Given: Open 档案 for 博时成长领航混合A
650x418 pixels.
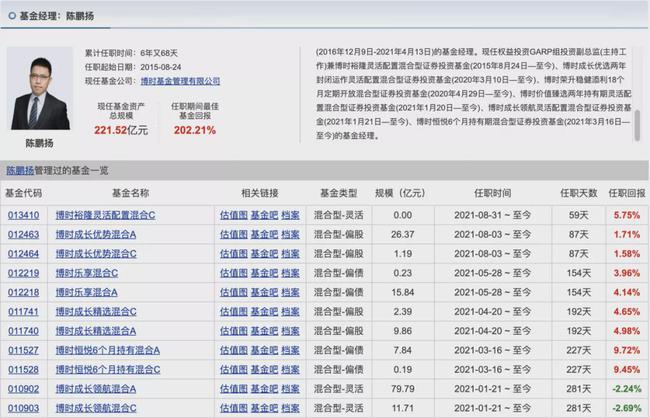Looking at the screenshot, I should point(290,389).
